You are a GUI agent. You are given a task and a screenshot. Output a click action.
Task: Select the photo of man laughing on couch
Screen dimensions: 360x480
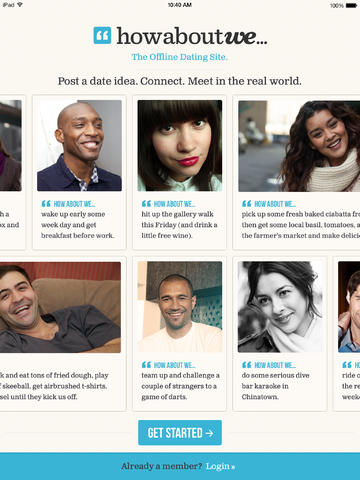(60, 307)
